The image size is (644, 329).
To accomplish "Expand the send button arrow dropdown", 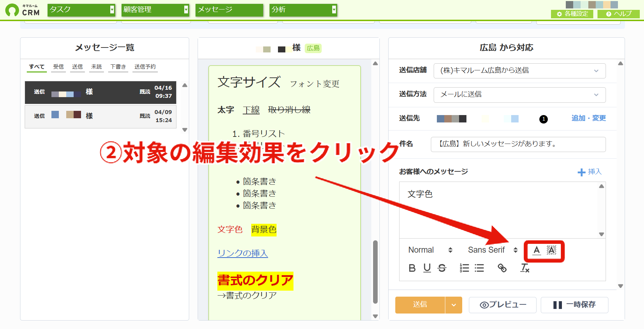I will tap(454, 305).
